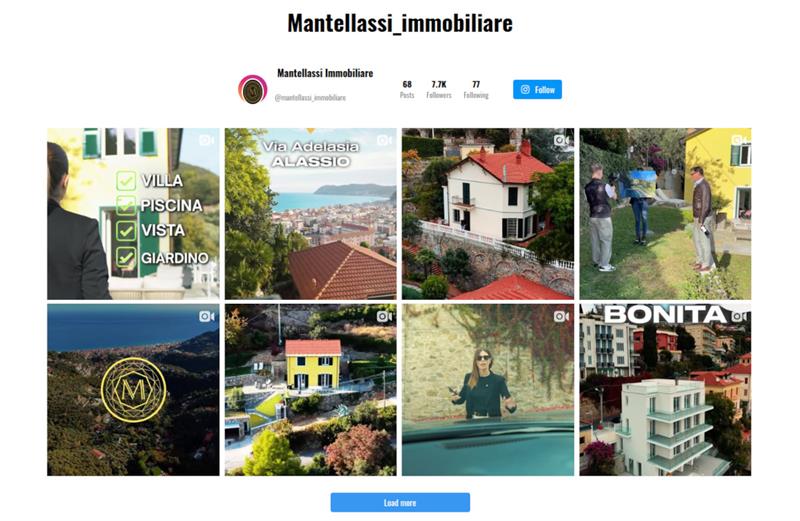Open the BONITA white building post

click(665, 390)
